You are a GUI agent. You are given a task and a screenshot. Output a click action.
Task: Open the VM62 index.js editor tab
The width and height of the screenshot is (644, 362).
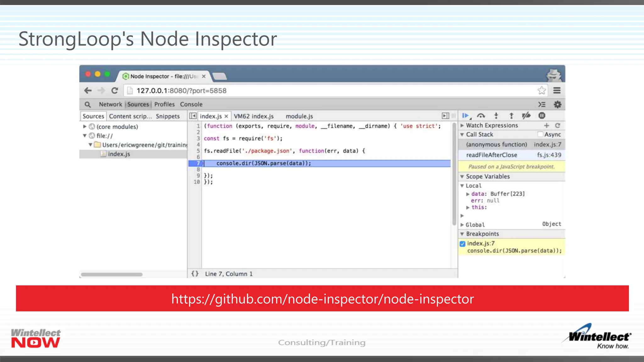254,116
